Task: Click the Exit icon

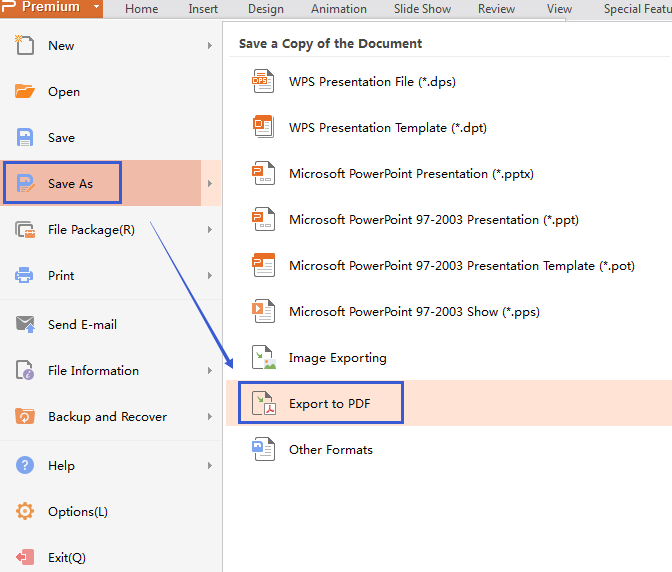Action: (24, 557)
